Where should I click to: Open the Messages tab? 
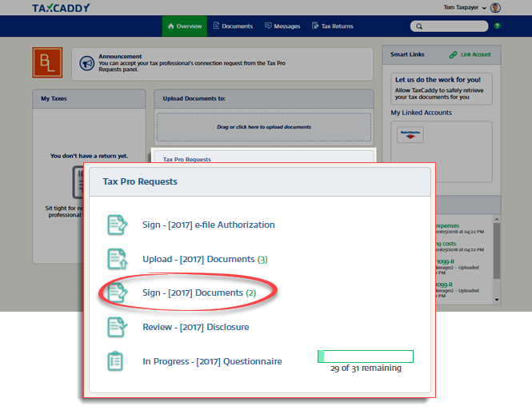tap(282, 26)
